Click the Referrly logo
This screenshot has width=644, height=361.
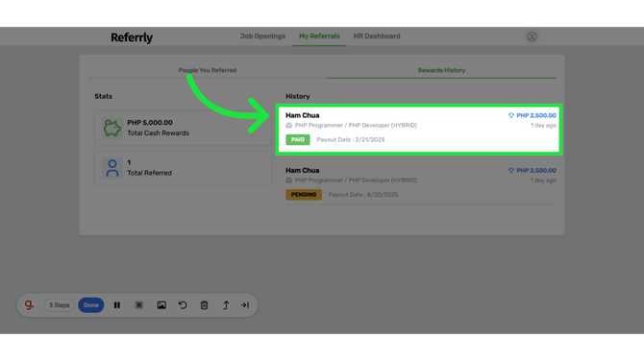pyautogui.click(x=132, y=37)
